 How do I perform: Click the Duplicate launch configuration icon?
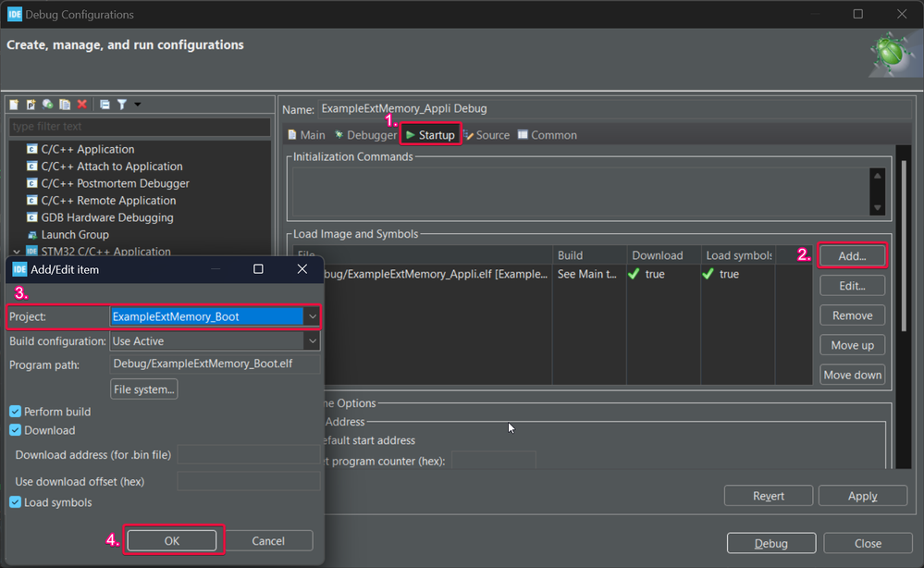(x=65, y=105)
